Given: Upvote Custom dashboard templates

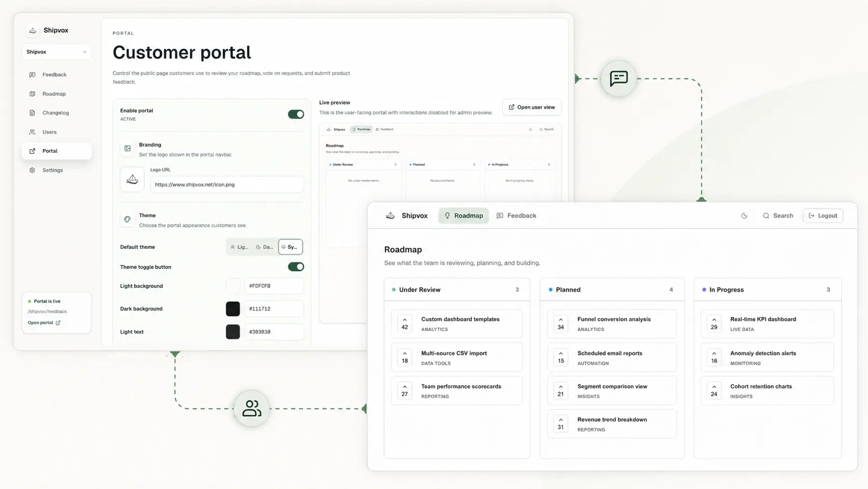Looking at the screenshot, I should point(405,323).
